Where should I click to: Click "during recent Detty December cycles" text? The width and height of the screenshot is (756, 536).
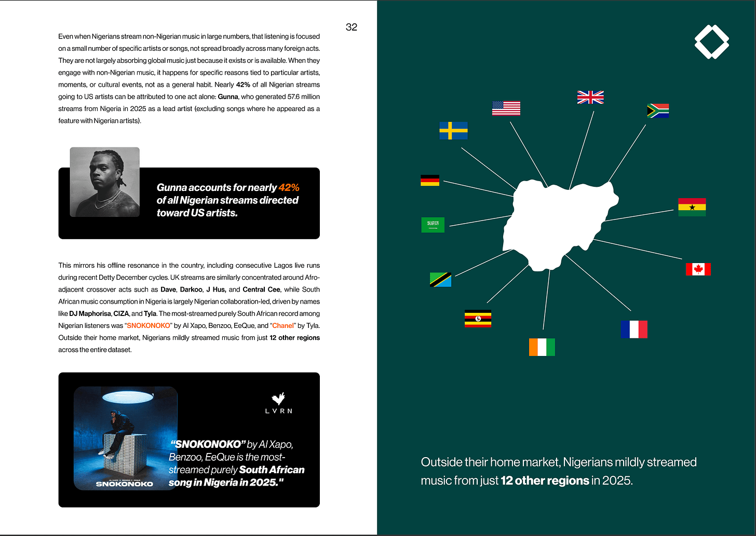coord(113,278)
